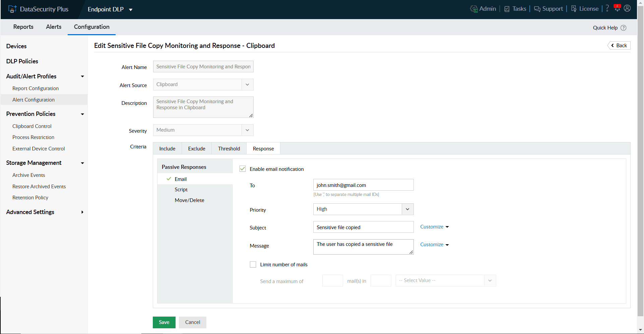Image resolution: width=644 pixels, height=334 pixels.
Task: Open the Endpoint DLP module dropdown
Action: point(110,9)
